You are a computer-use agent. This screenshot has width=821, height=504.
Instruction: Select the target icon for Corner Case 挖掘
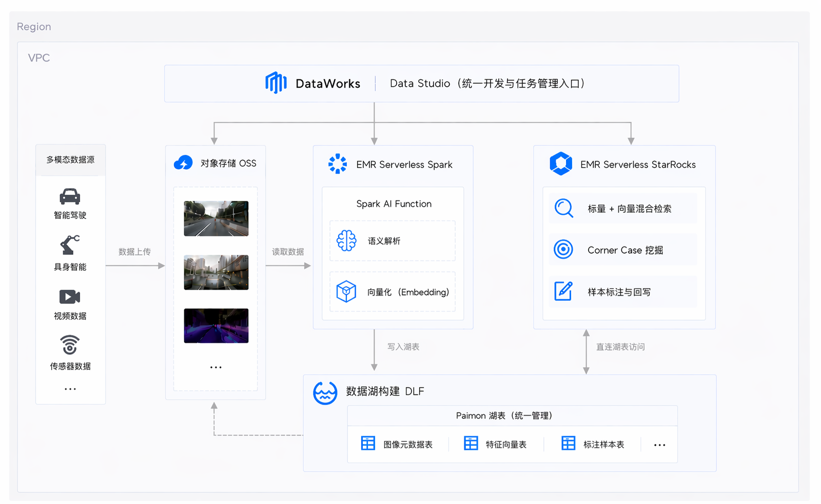(x=563, y=250)
